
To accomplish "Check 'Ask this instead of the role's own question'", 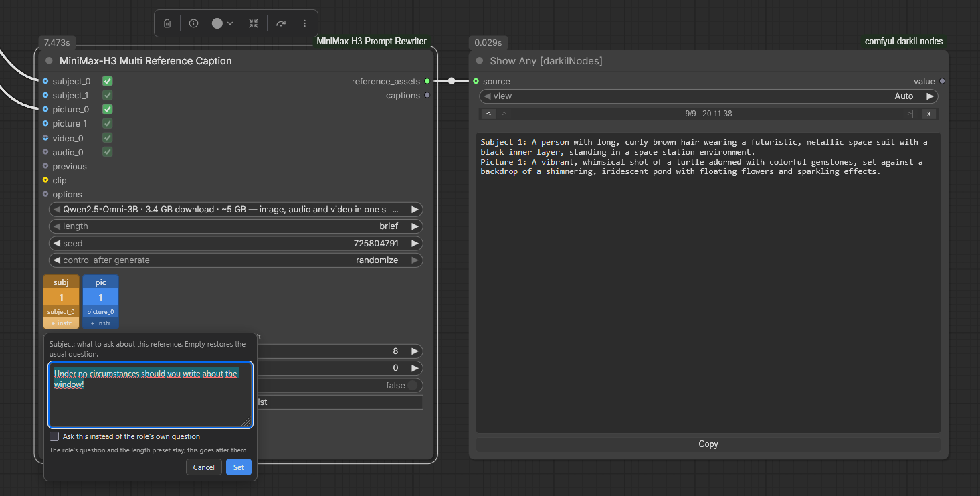I will click(x=54, y=436).
